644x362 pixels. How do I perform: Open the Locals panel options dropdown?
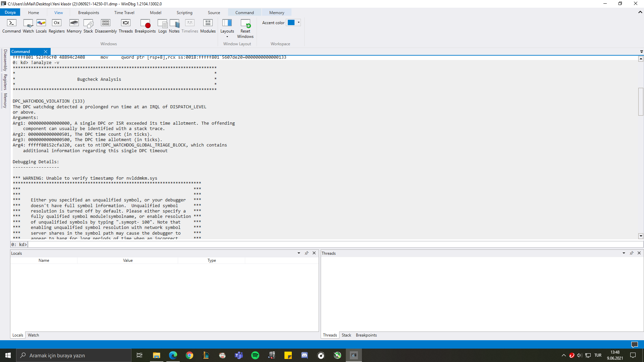(x=299, y=253)
